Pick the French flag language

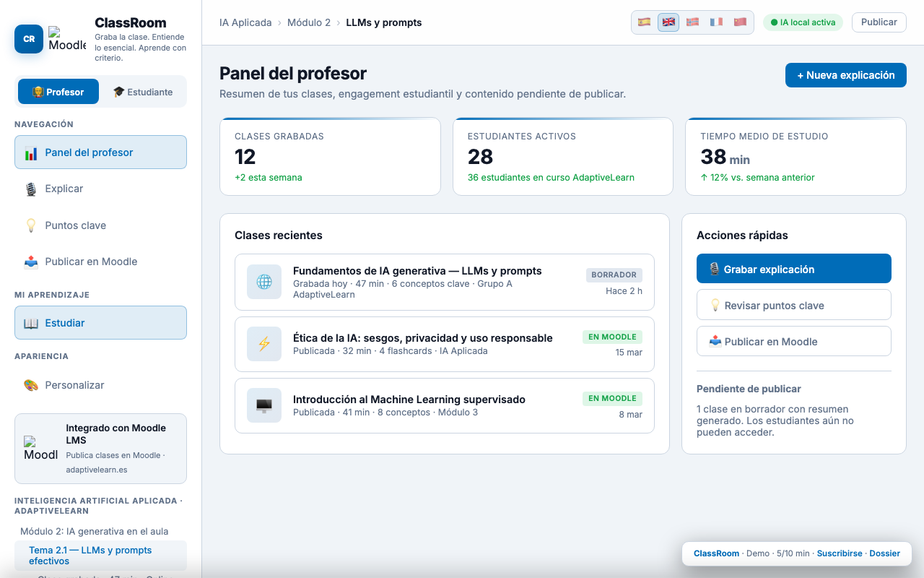click(716, 22)
